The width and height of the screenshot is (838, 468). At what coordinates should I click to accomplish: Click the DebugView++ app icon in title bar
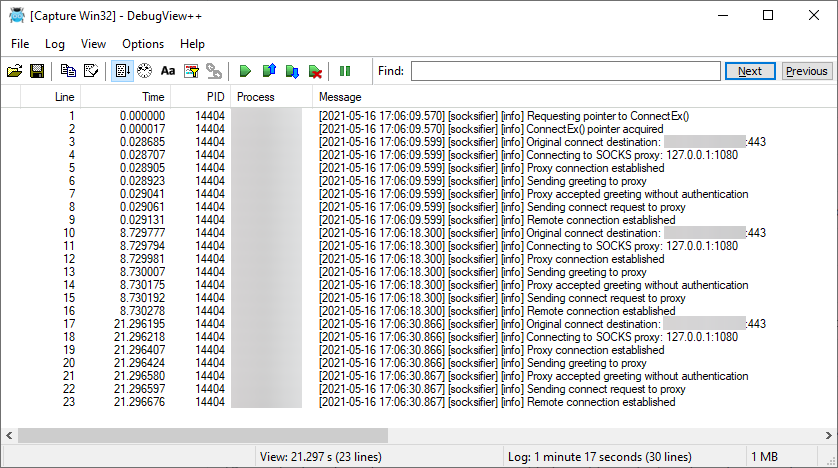point(17,15)
